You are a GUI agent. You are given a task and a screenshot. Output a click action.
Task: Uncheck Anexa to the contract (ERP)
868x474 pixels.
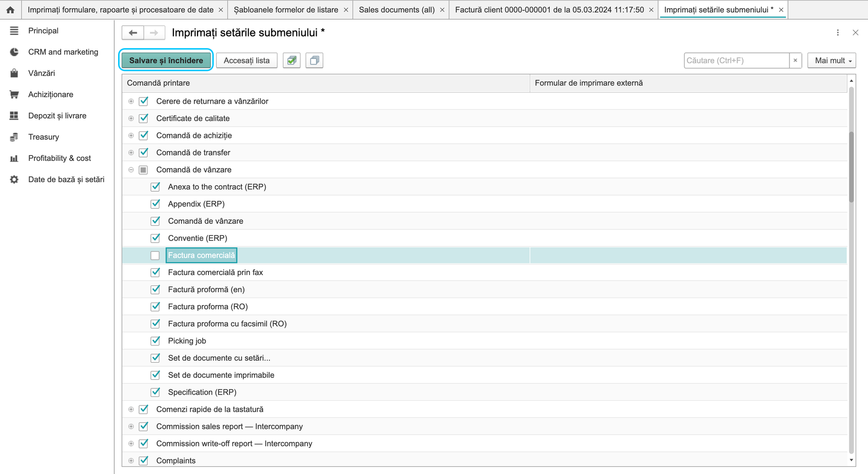coord(155,187)
